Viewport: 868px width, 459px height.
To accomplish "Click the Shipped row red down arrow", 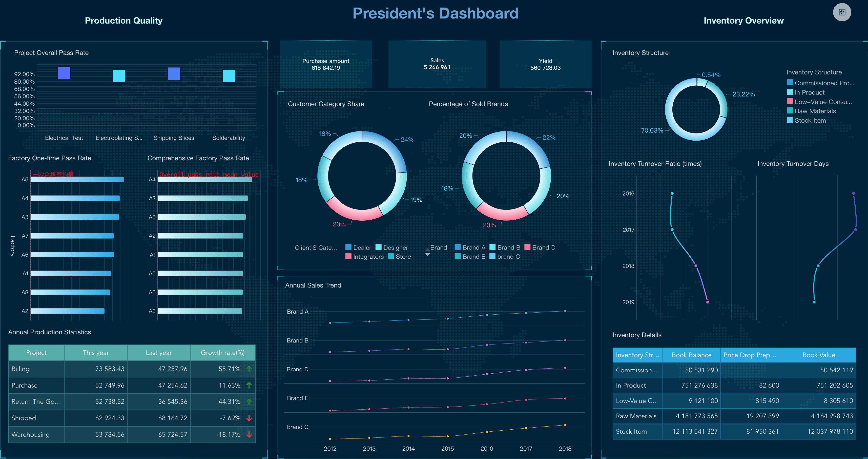I will (249, 418).
